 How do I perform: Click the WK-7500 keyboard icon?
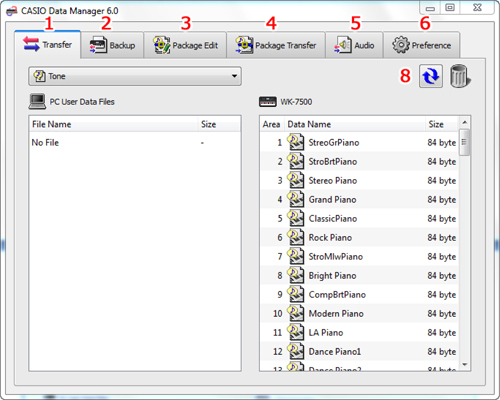[268, 102]
